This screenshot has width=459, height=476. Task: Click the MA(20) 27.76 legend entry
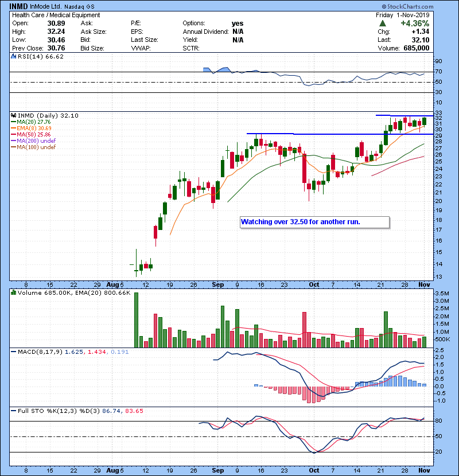tap(30, 122)
